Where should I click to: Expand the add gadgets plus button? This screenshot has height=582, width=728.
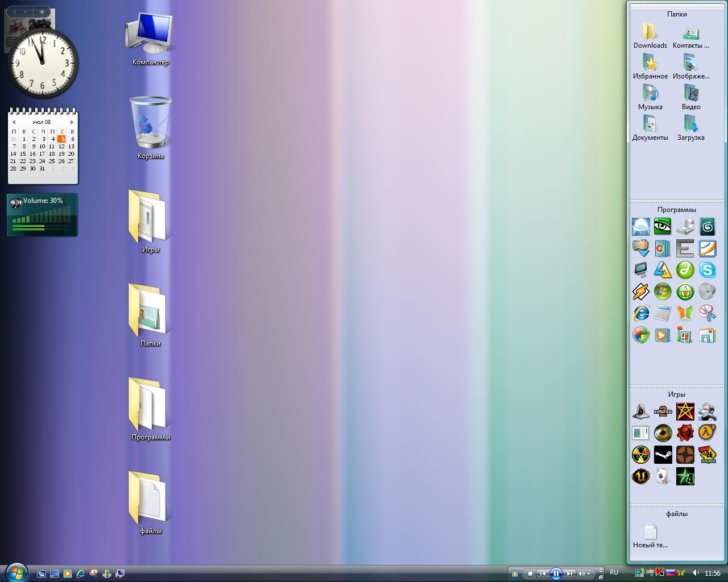[x=42, y=12]
